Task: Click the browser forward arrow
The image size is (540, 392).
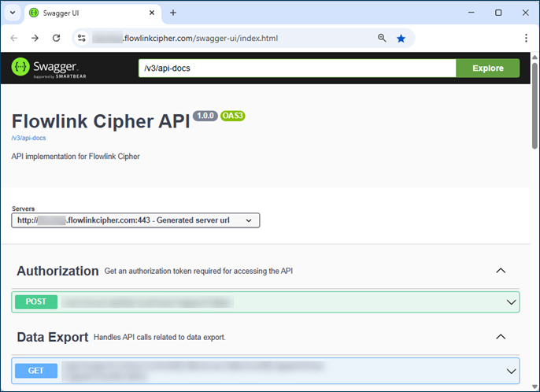Action: (x=35, y=38)
